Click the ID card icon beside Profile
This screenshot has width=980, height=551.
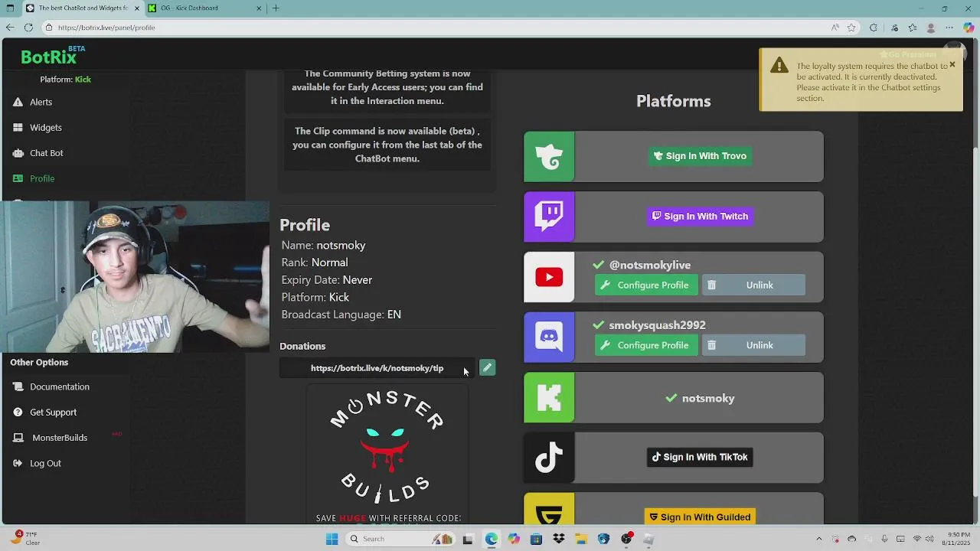(18, 178)
